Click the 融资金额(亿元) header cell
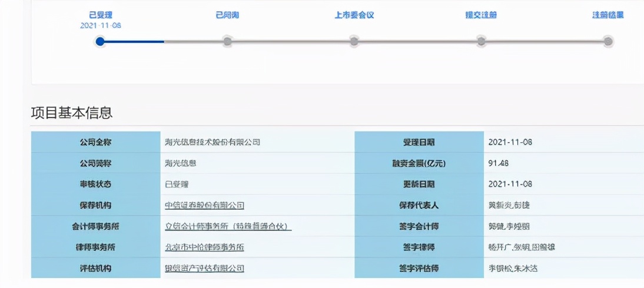This screenshot has height=288, width=644. 419,163
